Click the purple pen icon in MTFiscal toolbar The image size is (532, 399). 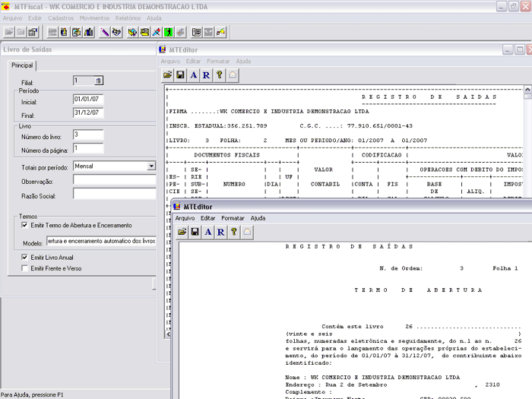pyautogui.click(x=105, y=32)
